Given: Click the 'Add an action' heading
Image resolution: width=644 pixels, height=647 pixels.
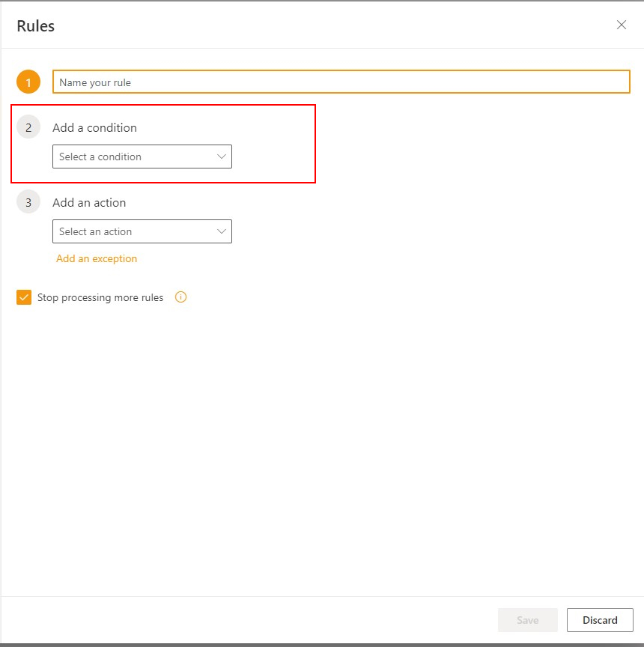Looking at the screenshot, I should click(x=89, y=203).
